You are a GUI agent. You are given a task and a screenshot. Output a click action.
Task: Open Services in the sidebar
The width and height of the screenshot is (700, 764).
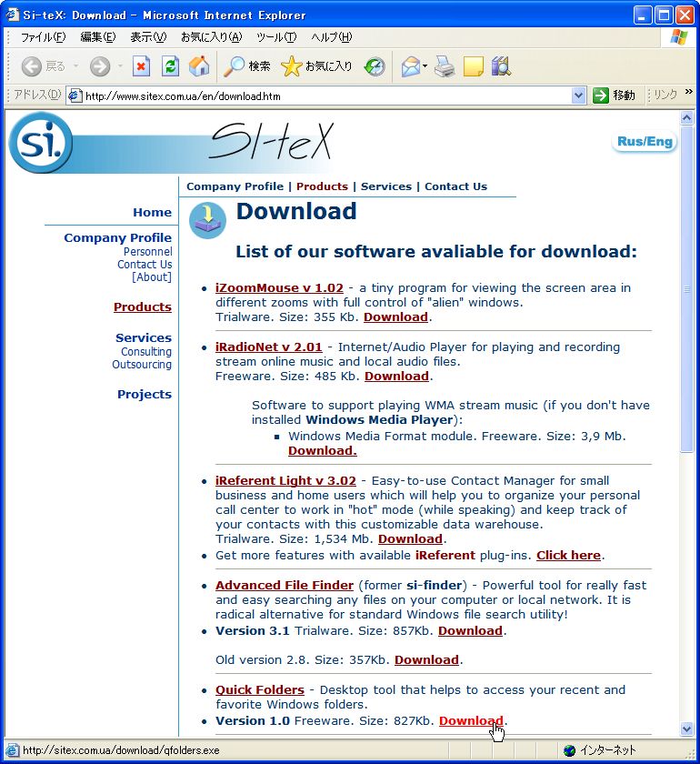coord(144,337)
